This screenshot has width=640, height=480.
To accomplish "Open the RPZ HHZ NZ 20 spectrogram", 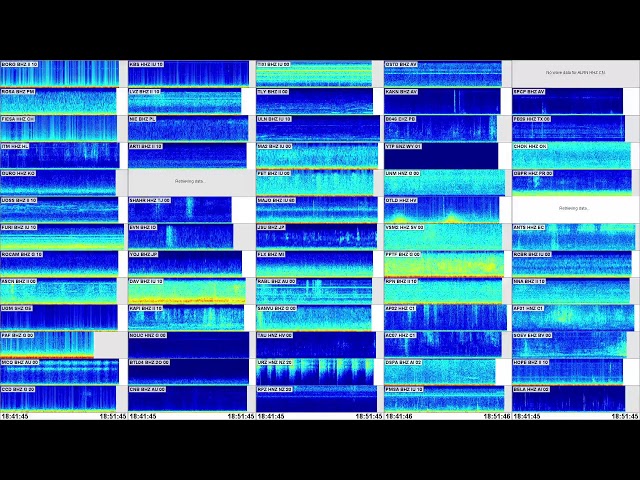I will pyautogui.click(x=317, y=399).
